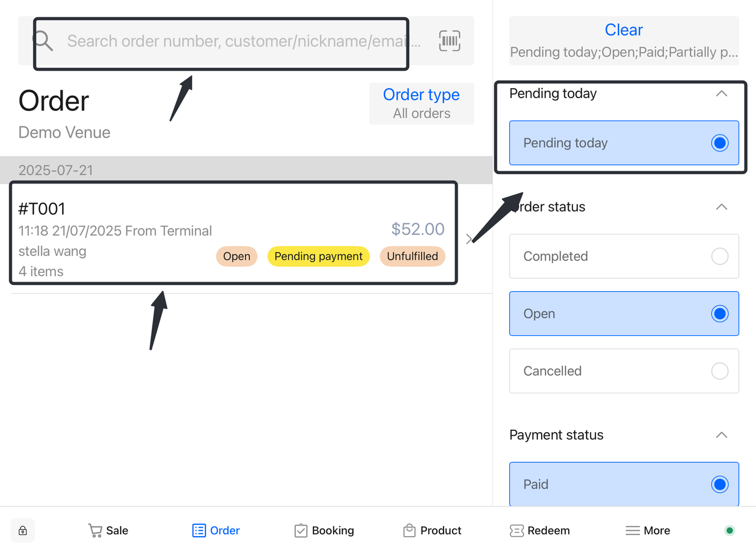Viewport: 756px width, 555px height.
Task: Collapse the Pending today section
Action: (x=721, y=93)
